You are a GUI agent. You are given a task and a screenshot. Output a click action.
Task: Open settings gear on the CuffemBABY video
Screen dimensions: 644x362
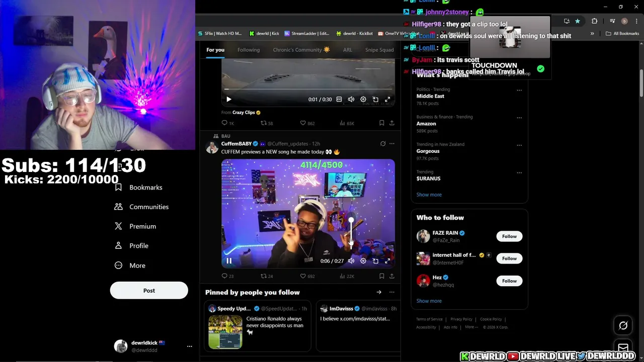(x=363, y=261)
